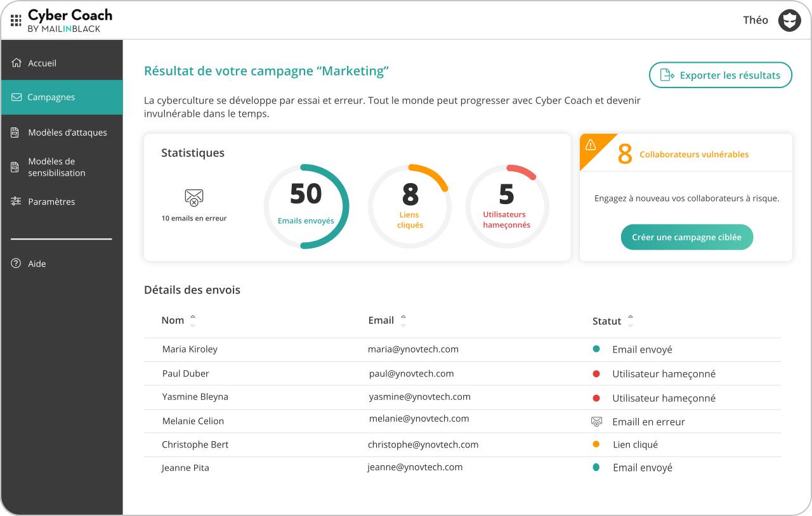Click the Email column header
This screenshot has width=812, height=516.
pos(381,320)
